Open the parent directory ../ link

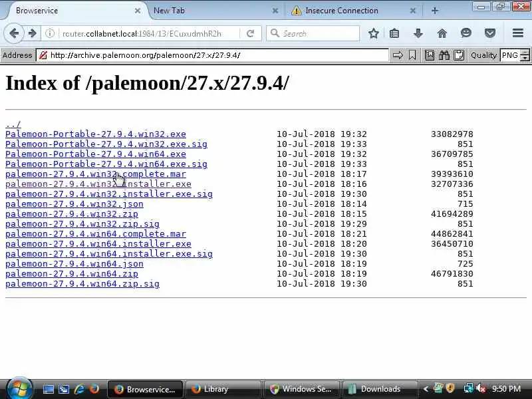13,124
